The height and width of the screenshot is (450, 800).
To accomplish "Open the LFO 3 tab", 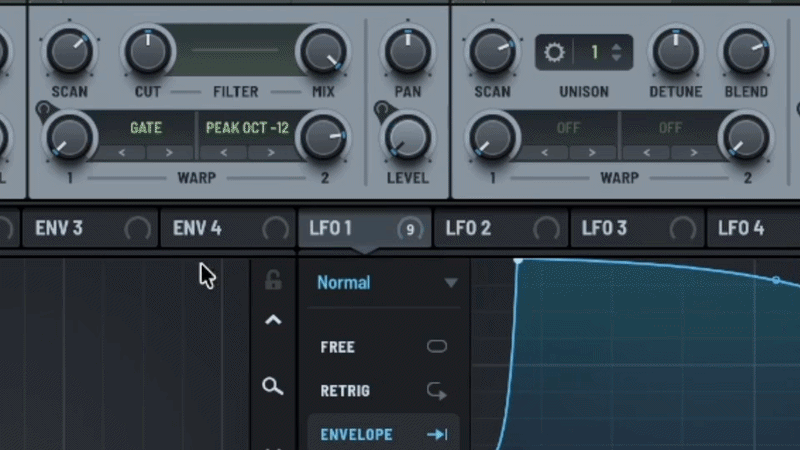I will [x=637, y=229].
